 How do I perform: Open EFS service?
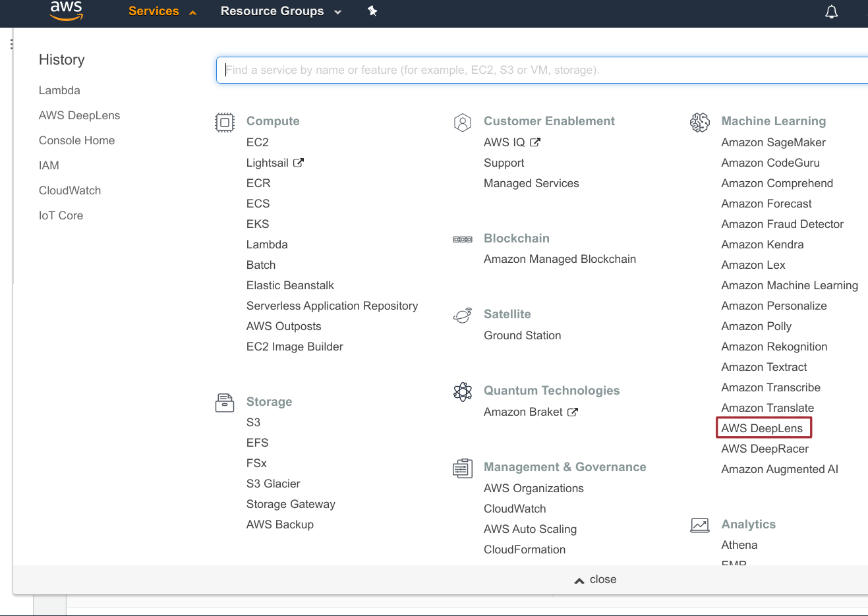pos(257,443)
